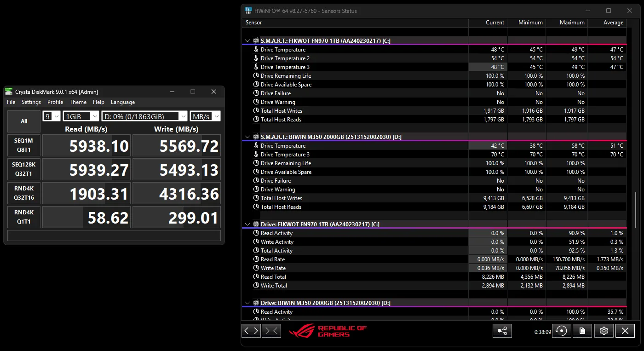Image resolution: width=644 pixels, height=351 pixels.
Task: Click the icon beside FIKWOT Write Total
Action: (256, 286)
